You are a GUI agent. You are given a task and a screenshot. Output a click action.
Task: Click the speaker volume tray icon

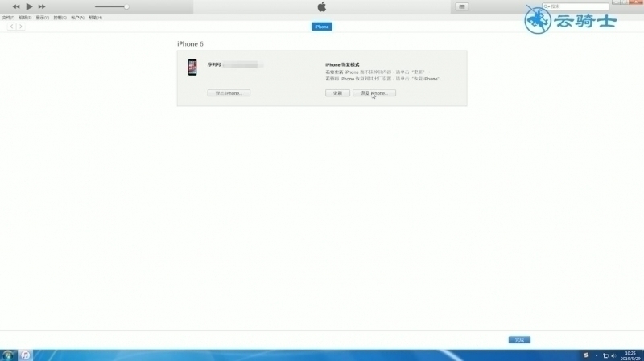(613, 355)
